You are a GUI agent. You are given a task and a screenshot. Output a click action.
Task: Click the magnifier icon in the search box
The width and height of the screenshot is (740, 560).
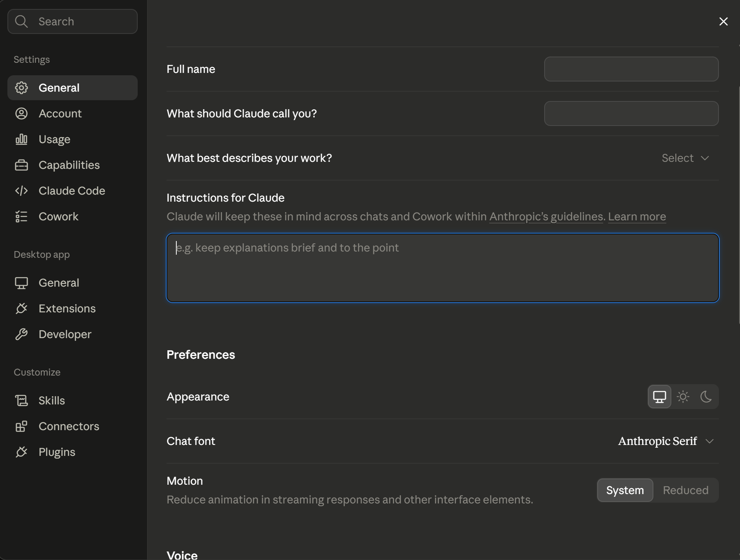(21, 21)
